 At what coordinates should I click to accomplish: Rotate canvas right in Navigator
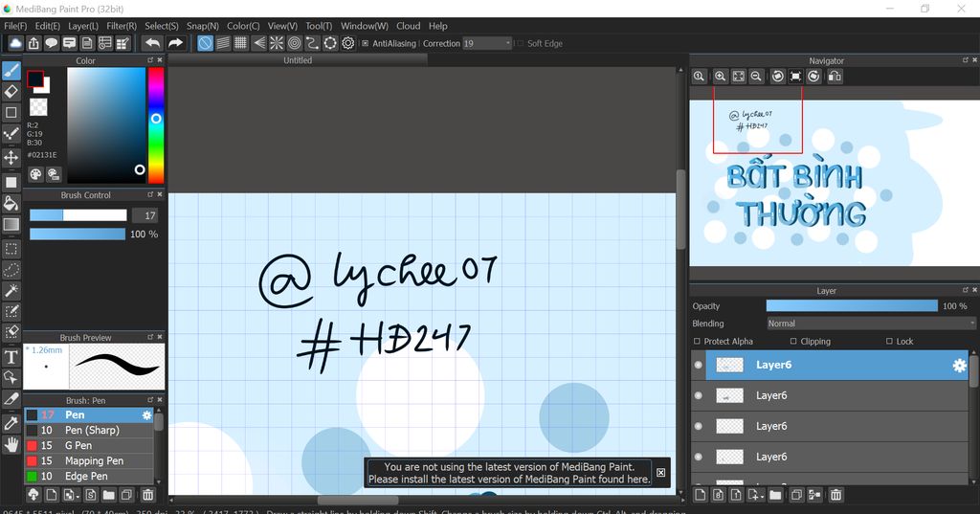[813, 77]
